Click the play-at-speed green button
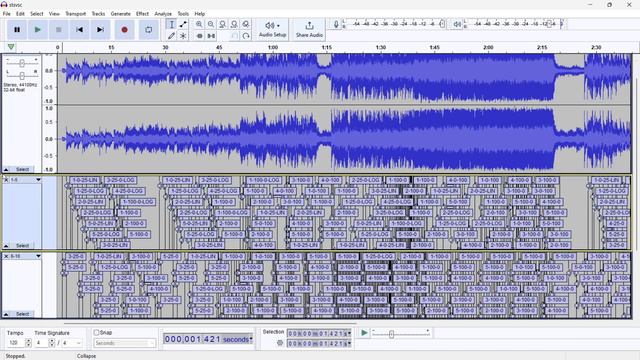The width and height of the screenshot is (640, 360). click(x=364, y=333)
